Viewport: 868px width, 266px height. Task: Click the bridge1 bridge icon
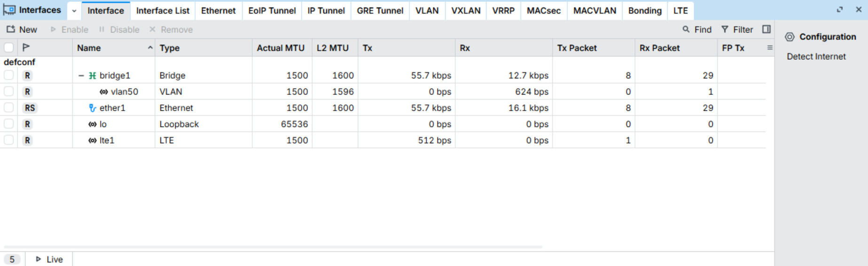point(93,76)
